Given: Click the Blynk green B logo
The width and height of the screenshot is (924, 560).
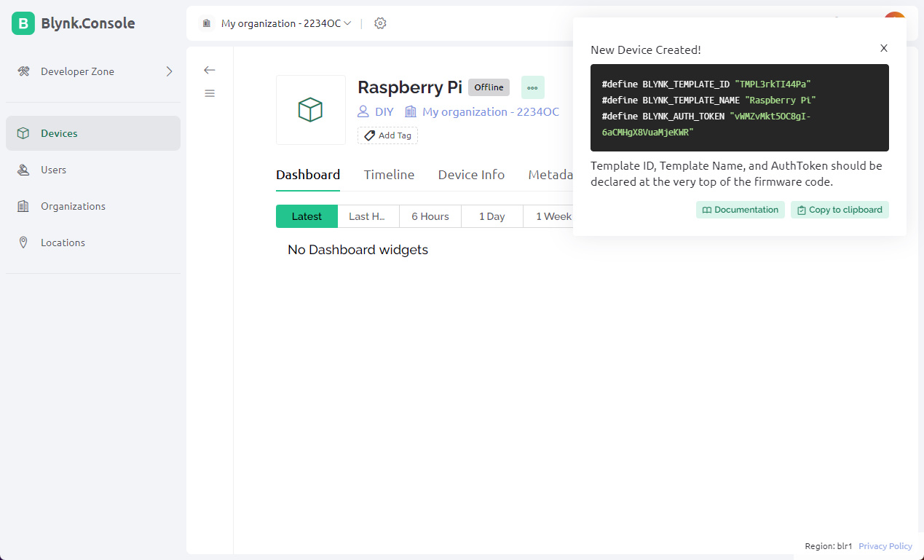Looking at the screenshot, I should click(x=23, y=23).
